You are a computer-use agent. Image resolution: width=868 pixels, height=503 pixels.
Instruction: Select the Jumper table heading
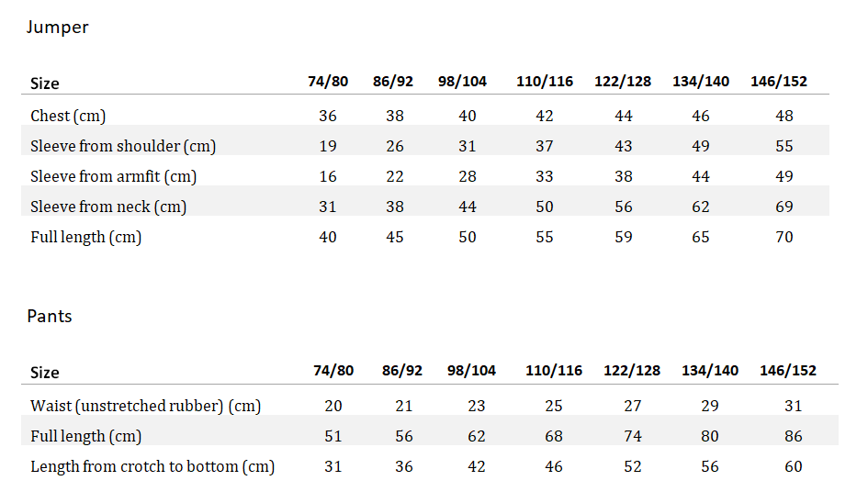[x=58, y=28]
